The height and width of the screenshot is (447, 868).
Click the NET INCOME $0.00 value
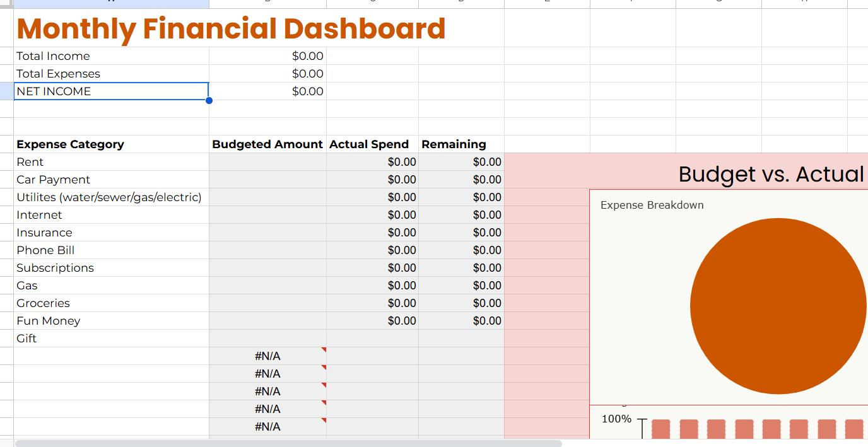point(307,91)
